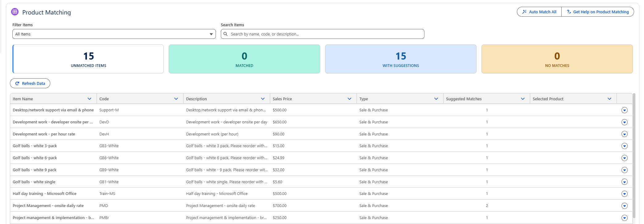This screenshot has width=644, height=224.
Task: Select the With Suggestions stat card
Action: pos(401,59)
